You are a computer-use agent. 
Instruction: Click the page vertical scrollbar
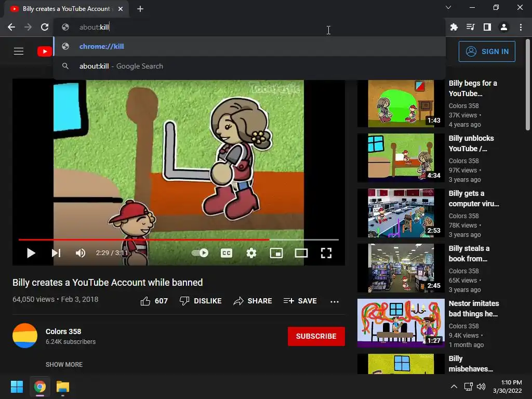click(x=528, y=84)
